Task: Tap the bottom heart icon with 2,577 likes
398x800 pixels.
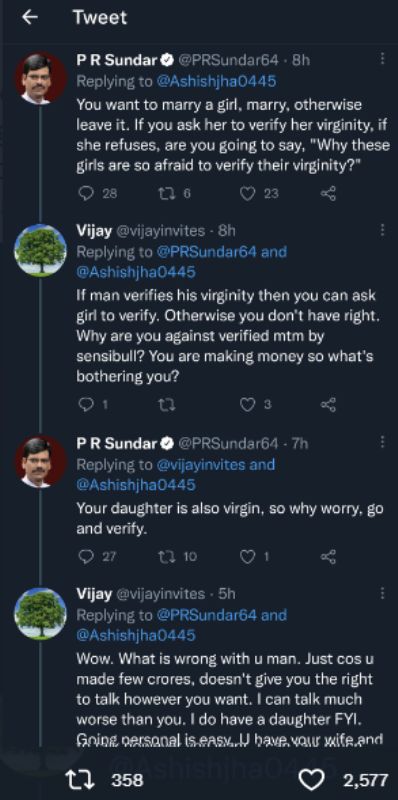Action: [x=311, y=780]
